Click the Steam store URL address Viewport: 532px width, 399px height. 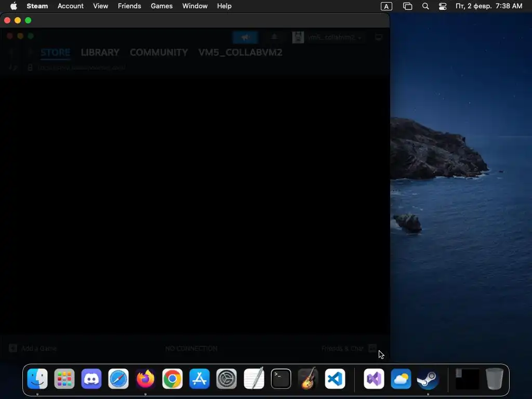[x=81, y=68]
